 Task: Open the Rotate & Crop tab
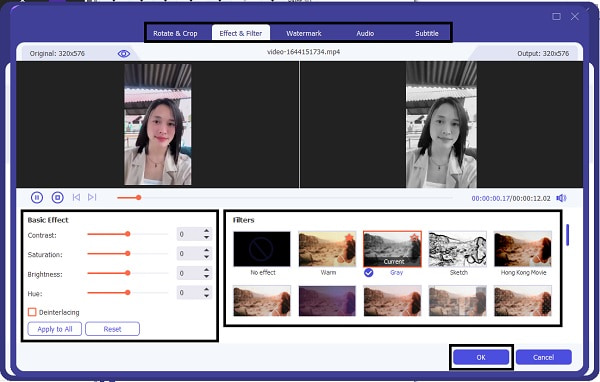pyautogui.click(x=175, y=33)
